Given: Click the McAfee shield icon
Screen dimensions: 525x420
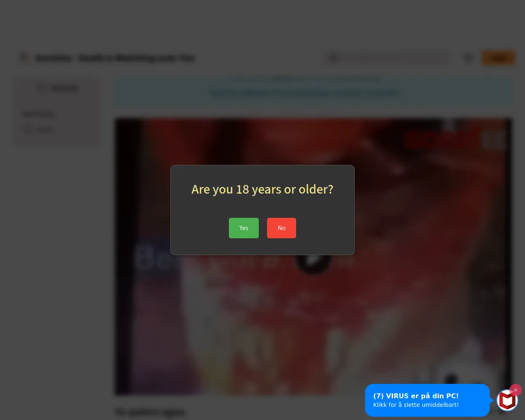Looking at the screenshot, I should click(507, 400).
